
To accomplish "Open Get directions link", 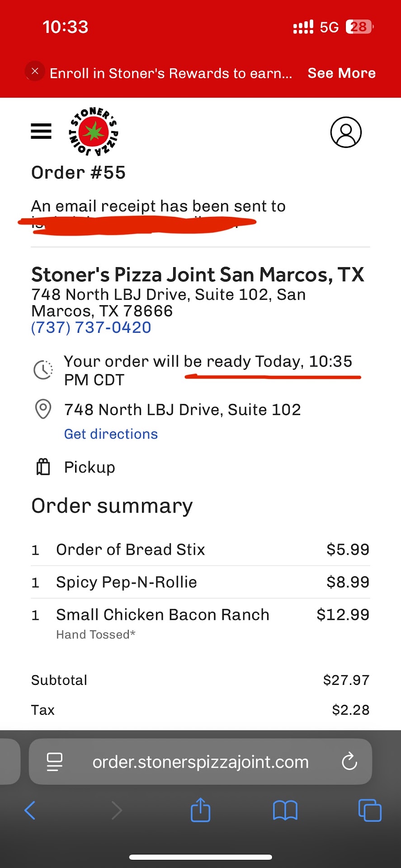I will pos(111,434).
